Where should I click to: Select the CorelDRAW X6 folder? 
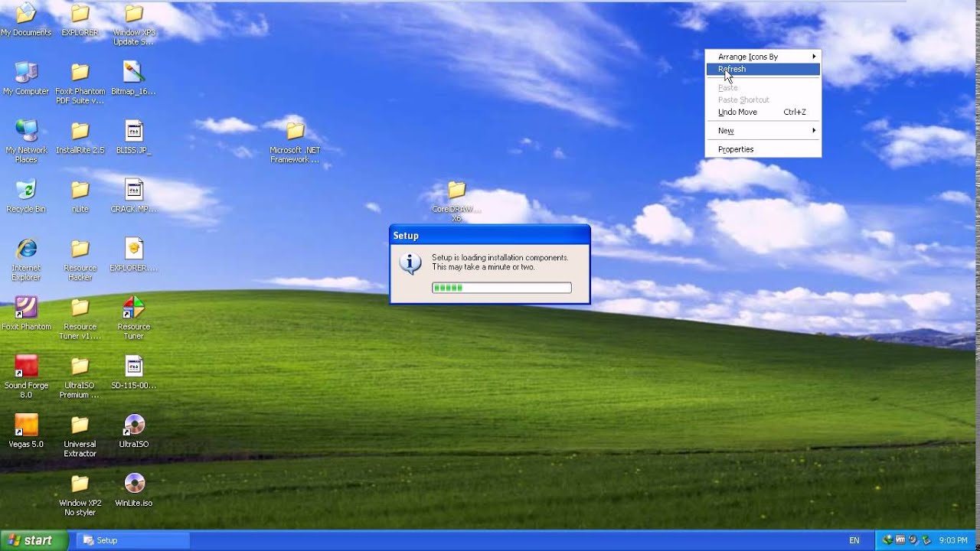tap(456, 190)
